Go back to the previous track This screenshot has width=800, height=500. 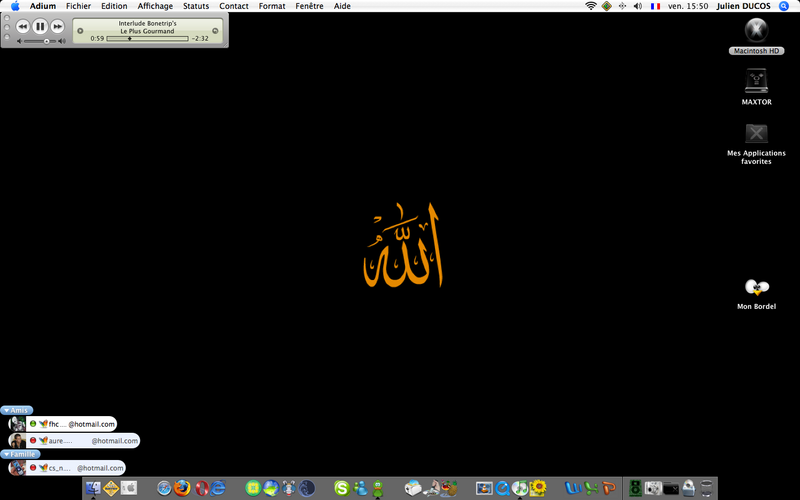coord(23,27)
